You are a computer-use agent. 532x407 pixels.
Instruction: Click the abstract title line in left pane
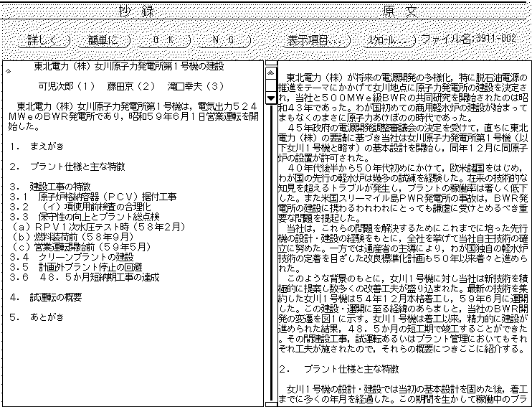[128, 67]
